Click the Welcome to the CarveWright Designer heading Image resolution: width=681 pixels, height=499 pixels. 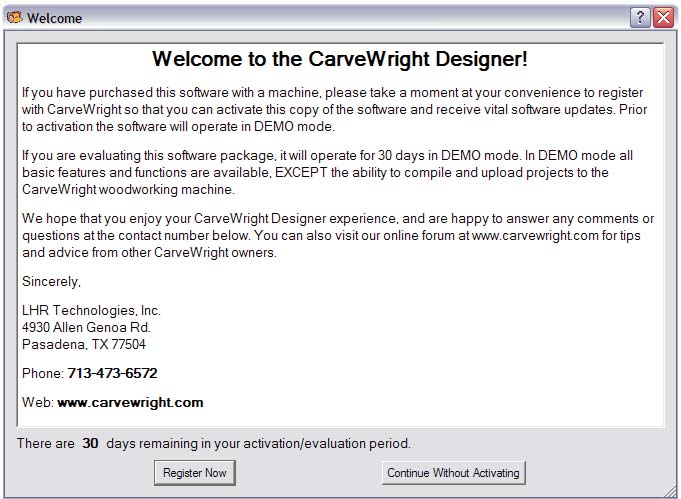click(340, 59)
